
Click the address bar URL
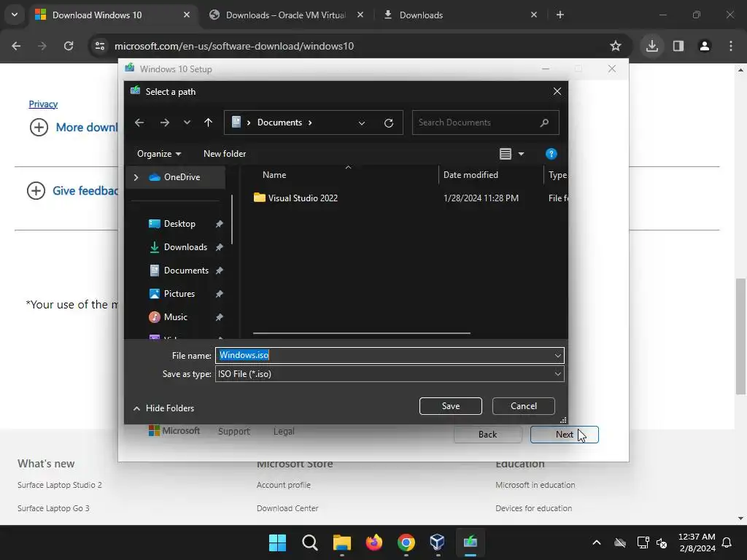[x=234, y=46]
